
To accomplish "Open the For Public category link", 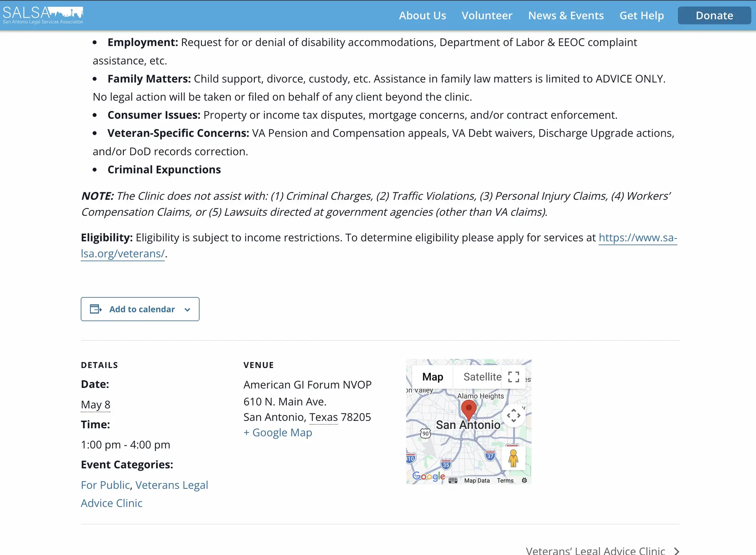I will (x=105, y=485).
